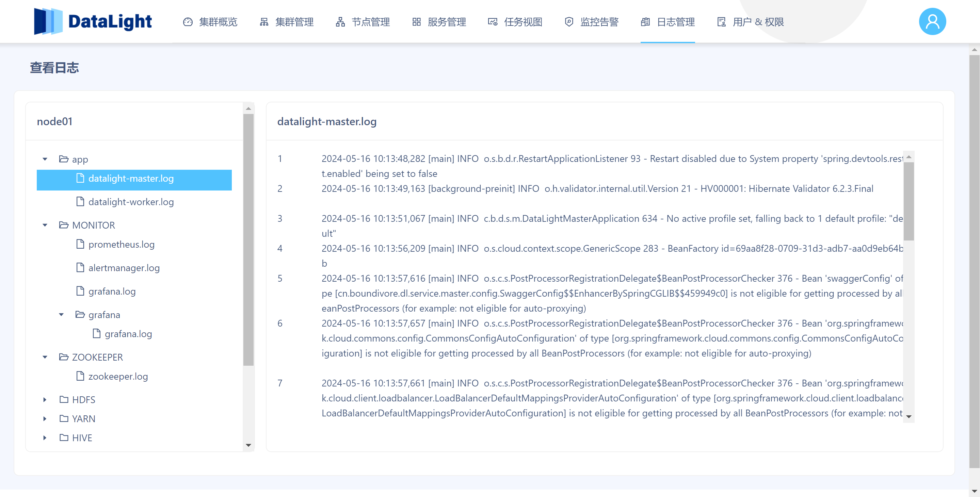The width and height of the screenshot is (980, 497).
Task: Click the 服务管理 grid icon
Action: pyautogui.click(x=416, y=22)
